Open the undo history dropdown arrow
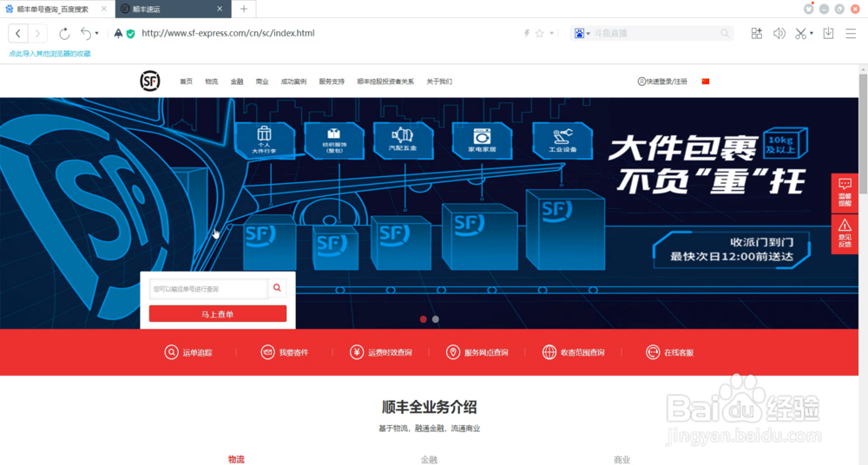 [97, 33]
